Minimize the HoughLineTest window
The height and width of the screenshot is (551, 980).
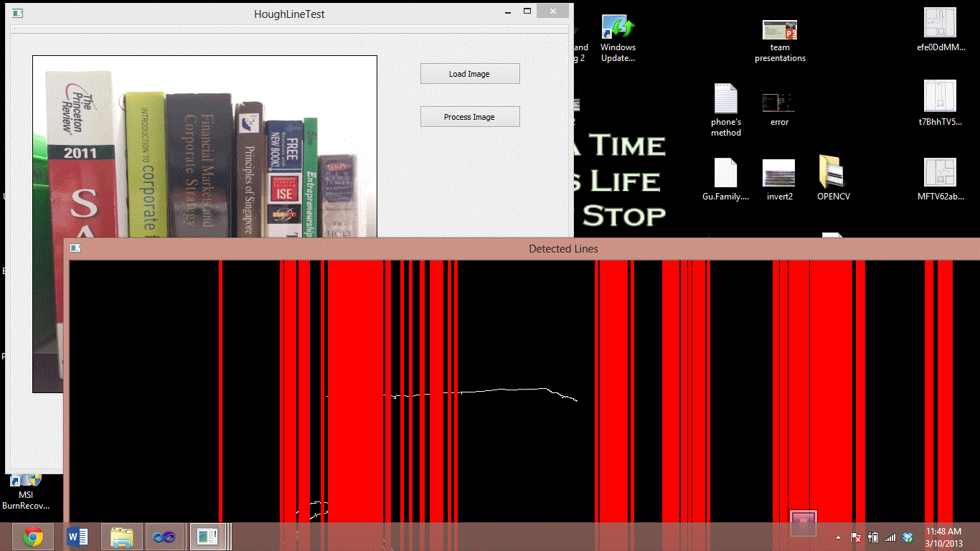[x=507, y=11]
